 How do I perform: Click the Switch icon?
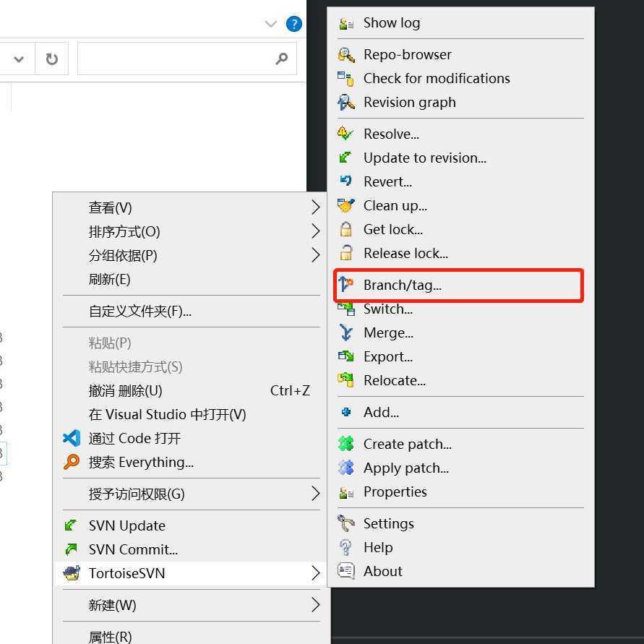click(345, 309)
